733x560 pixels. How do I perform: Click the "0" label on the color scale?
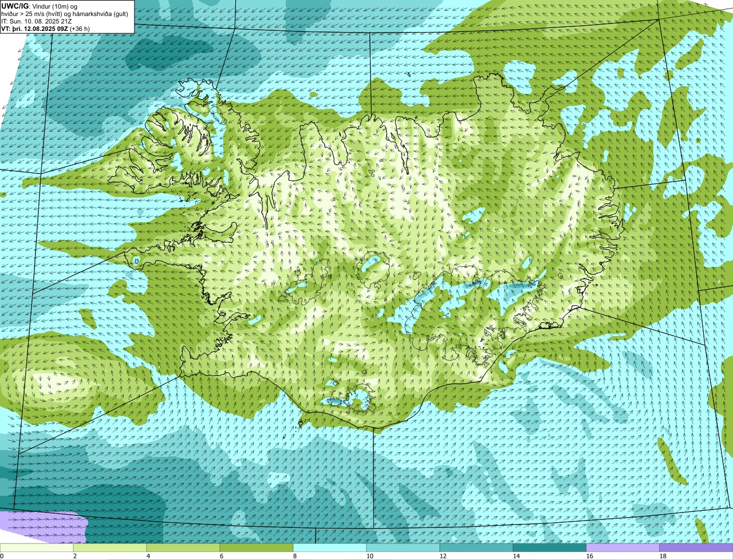tap(2, 556)
